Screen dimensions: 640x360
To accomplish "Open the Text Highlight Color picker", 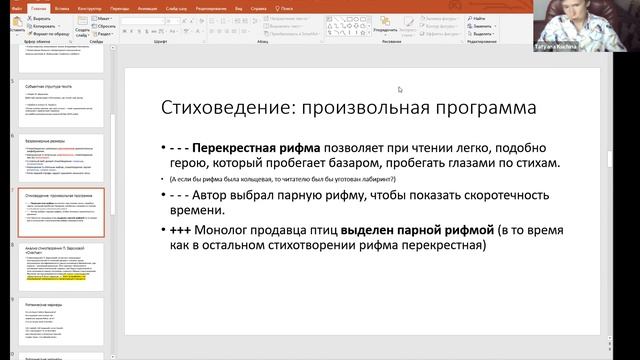I will (x=187, y=31).
